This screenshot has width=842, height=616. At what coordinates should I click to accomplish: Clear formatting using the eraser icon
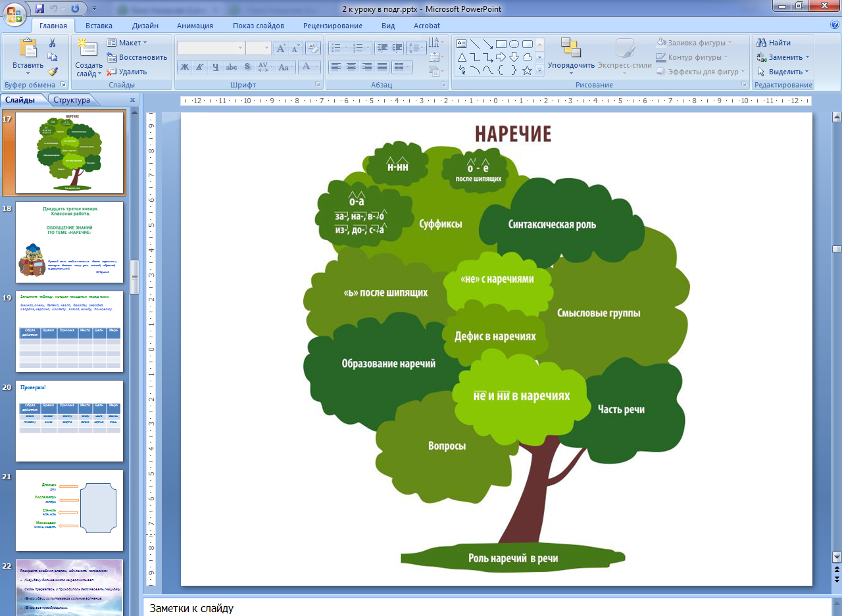[313, 48]
